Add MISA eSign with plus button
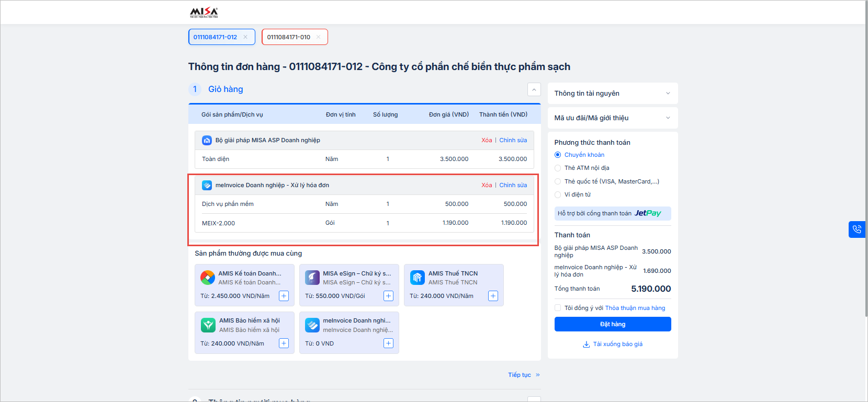Screen dimensions: 868x402 (x=388, y=296)
